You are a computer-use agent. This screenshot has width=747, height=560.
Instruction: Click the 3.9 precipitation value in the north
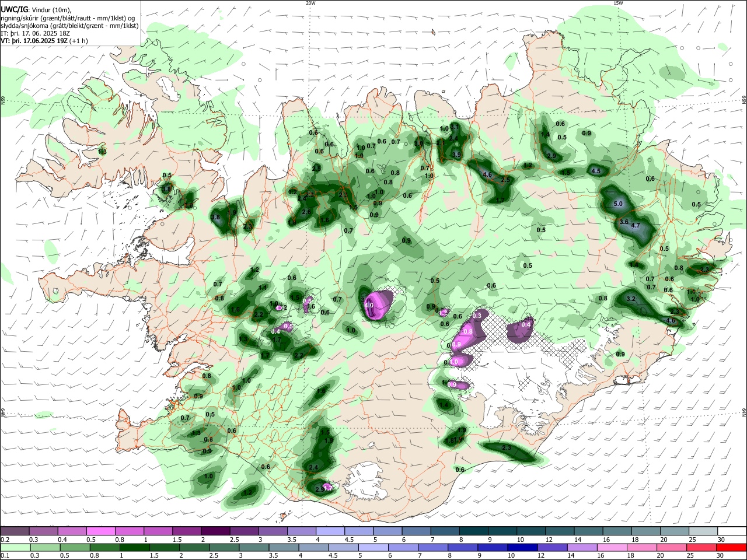[456, 155]
